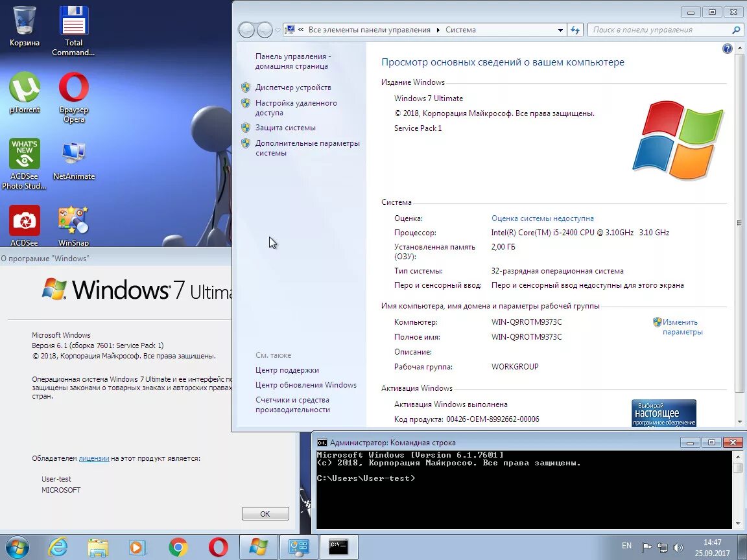Click the EN language indicator in tray
The height and width of the screenshot is (560, 747).
626,546
